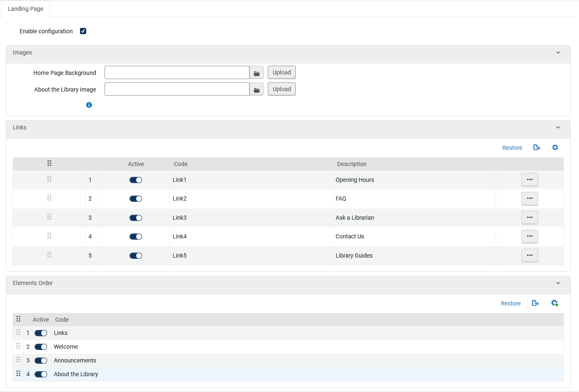Grab the drag handle for Link3 row

[49, 217]
